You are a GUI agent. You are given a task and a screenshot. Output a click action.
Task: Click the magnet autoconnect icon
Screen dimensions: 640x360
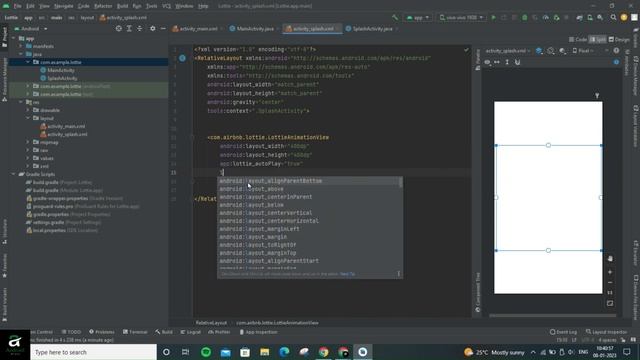[518, 62]
